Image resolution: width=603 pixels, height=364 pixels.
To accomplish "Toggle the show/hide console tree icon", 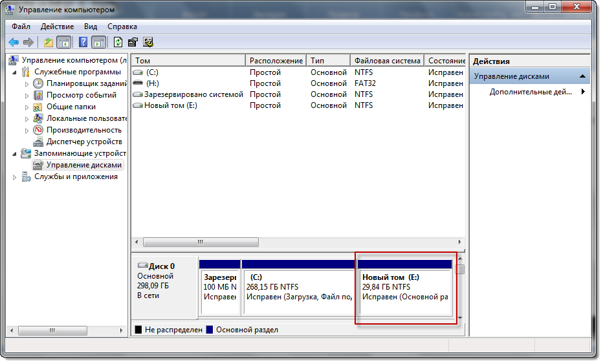I will [x=64, y=42].
